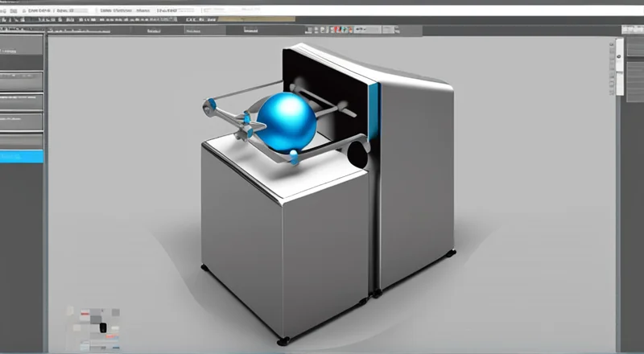
Task: Click the black icon in the bottom-left widget
Action: pyautogui.click(x=102, y=327)
